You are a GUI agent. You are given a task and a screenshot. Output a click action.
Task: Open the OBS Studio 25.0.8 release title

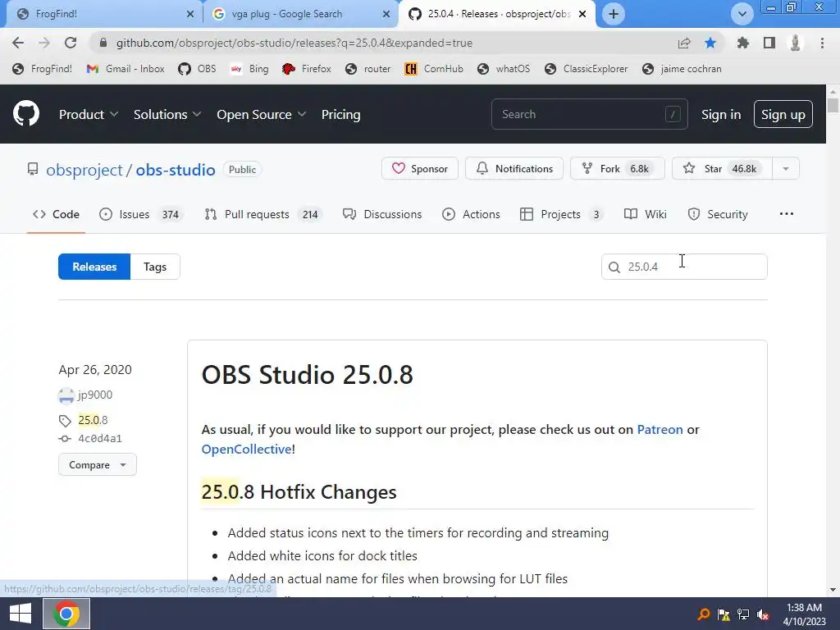[x=307, y=374]
